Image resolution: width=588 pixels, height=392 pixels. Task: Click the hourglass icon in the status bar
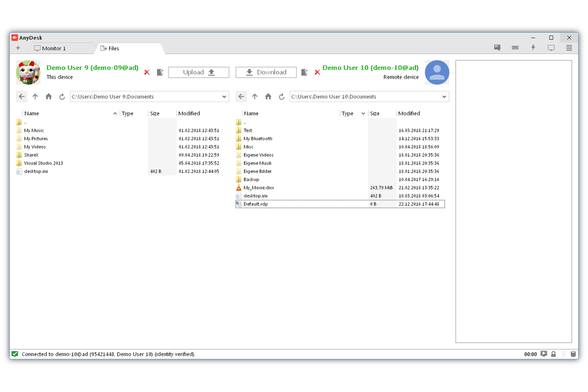tap(564, 354)
